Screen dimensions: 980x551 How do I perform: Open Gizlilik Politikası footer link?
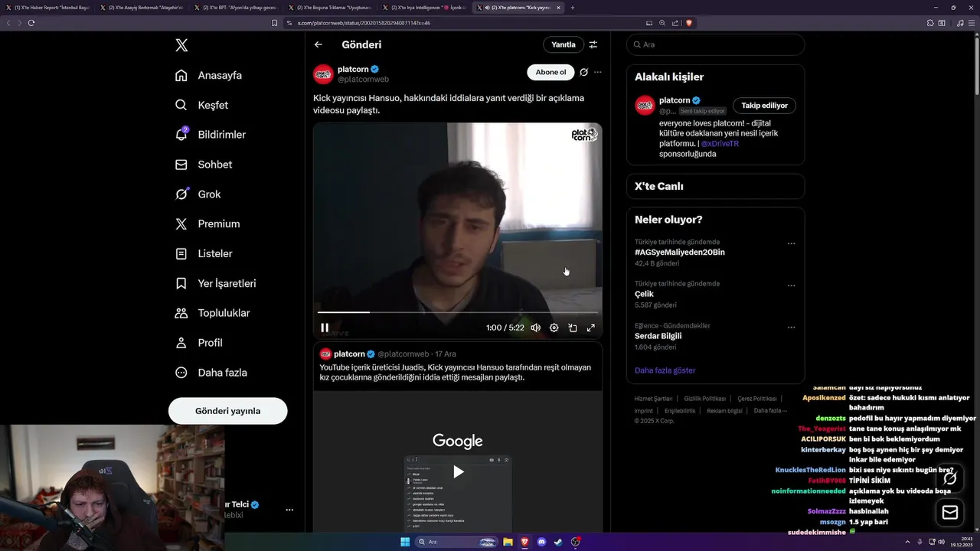point(705,399)
